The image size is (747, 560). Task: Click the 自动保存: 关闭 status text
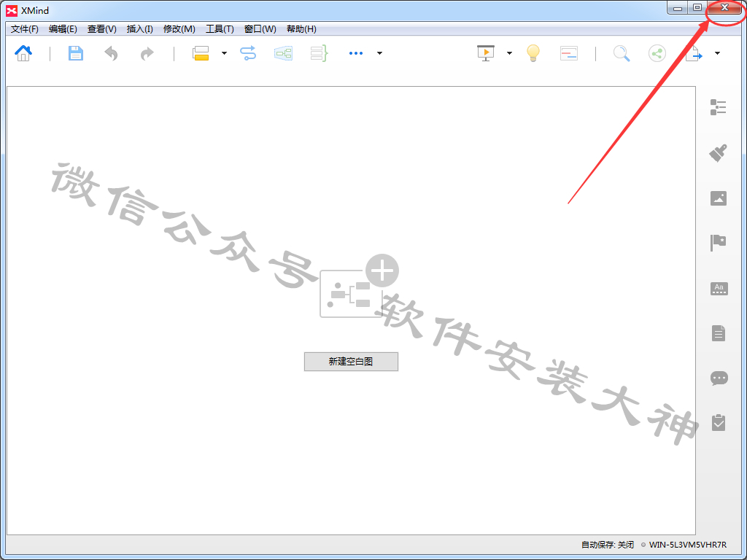tap(608, 545)
